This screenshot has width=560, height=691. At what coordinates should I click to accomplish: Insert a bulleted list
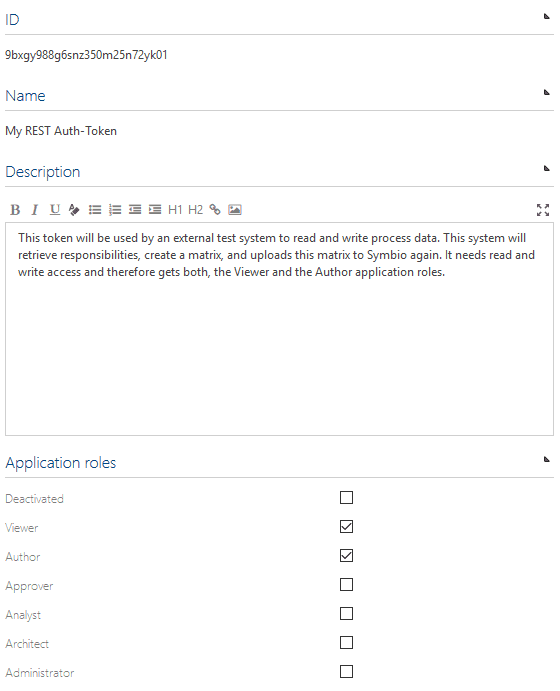click(x=95, y=210)
